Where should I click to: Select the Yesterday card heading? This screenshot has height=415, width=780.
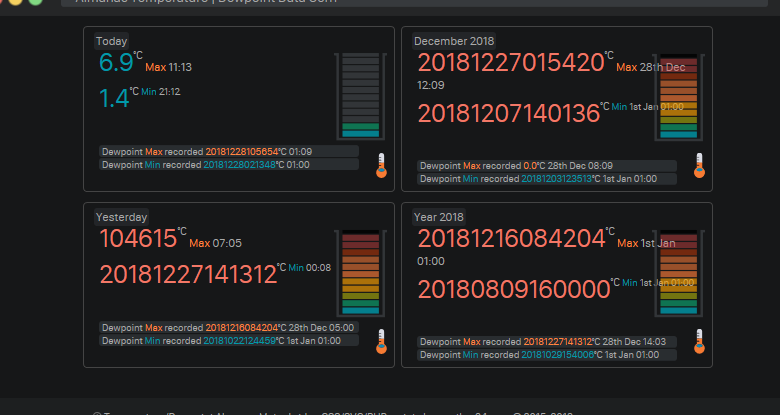(x=121, y=217)
